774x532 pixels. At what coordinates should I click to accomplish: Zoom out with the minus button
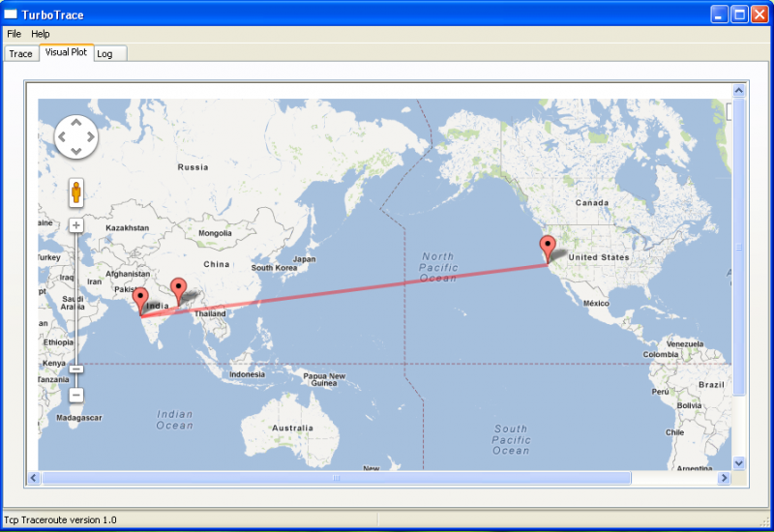pos(76,395)
